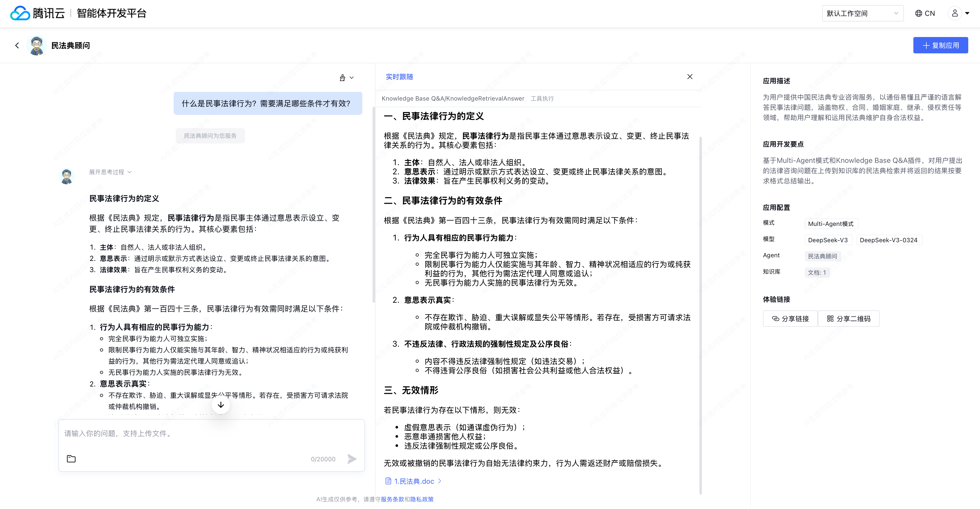Open the user account avatar menu
The height and width of the screenshot is (509, 980).
tap(955, 13)
